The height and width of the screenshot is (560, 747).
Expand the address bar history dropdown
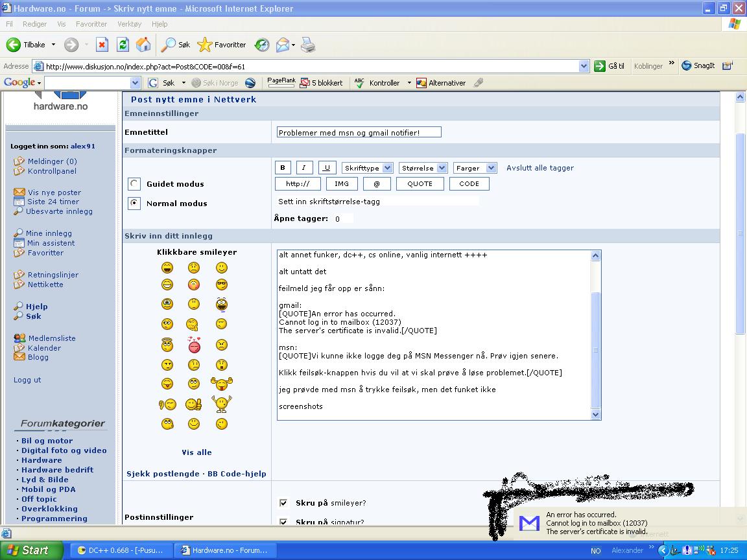584,66
